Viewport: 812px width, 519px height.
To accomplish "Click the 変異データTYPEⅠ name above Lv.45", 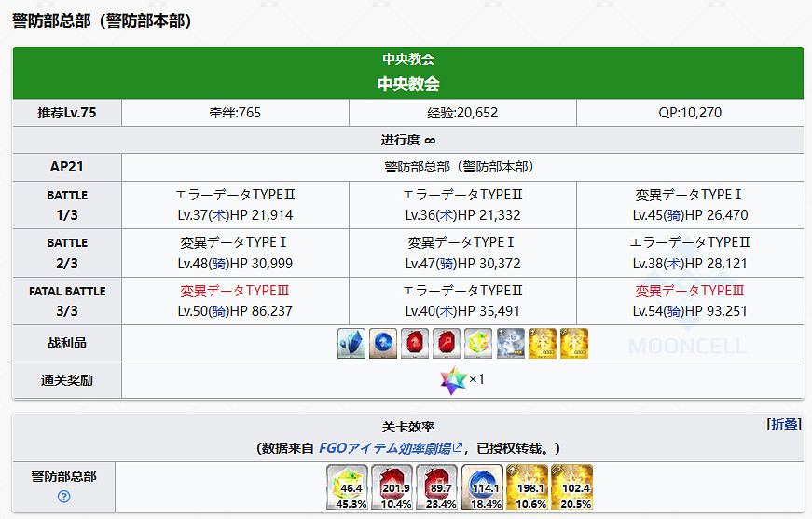I will click(689, 195).
